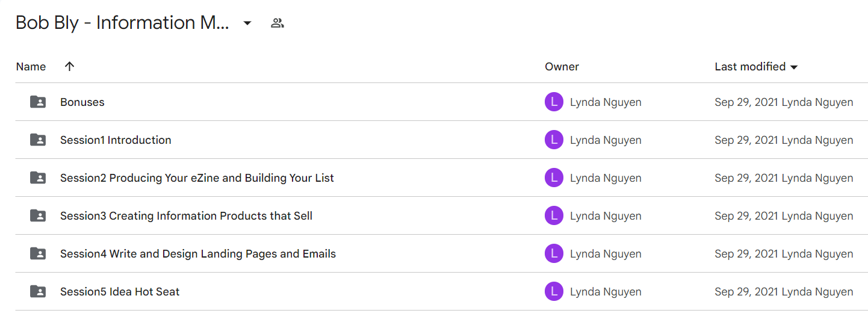The image size is (868, 334).
Task: Click the Session2 eZine shared folder icon
Action: 38,178
